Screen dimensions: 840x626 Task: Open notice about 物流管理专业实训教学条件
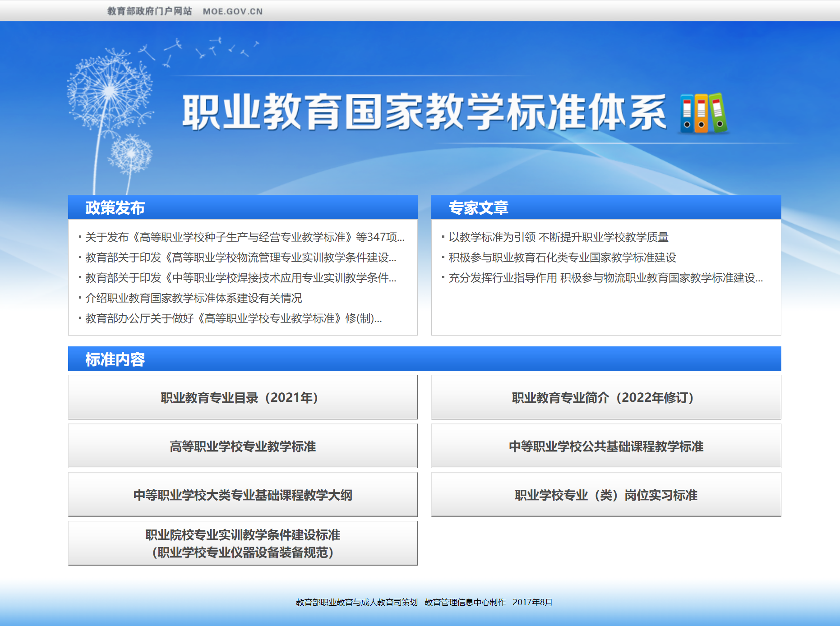pos(240,258)
